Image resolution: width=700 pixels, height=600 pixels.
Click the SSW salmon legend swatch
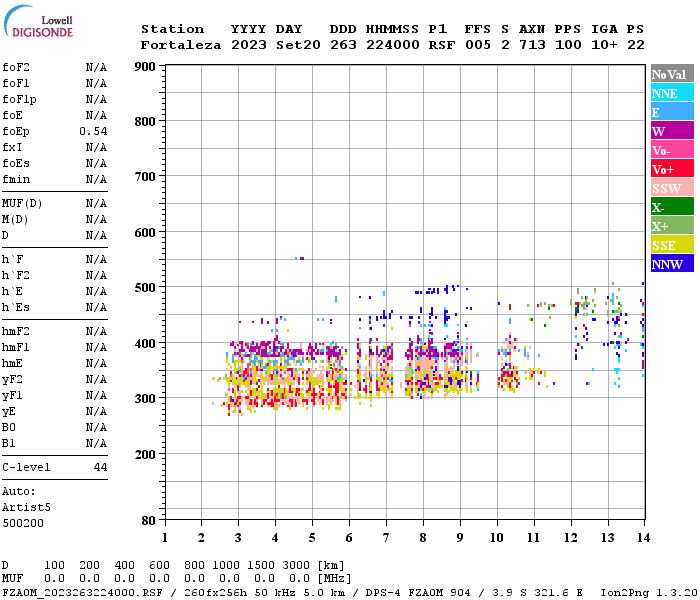point(672,188)
